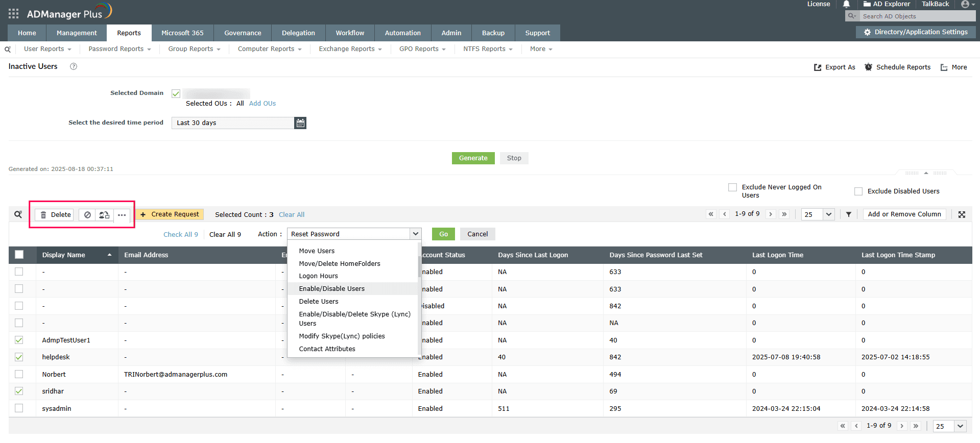
Task: Open top page size 25 dropdown
Action: pos(818,214)
